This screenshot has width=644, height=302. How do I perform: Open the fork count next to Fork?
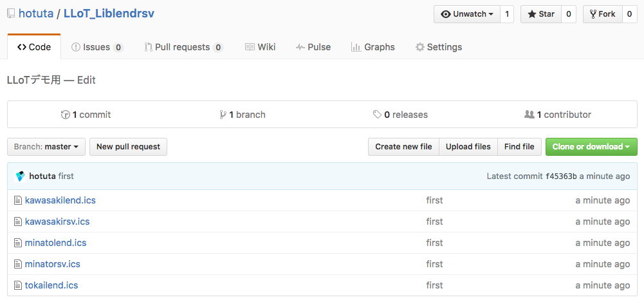(630, 14)
